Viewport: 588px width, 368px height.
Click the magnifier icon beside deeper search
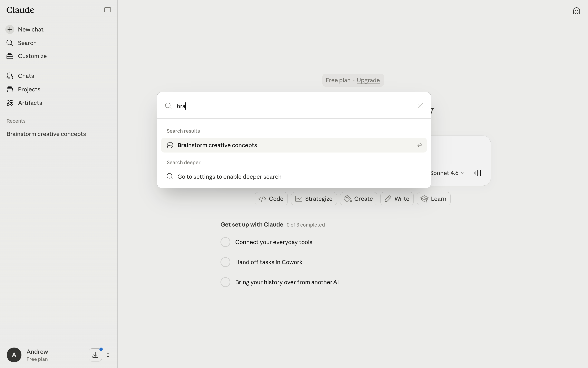pos(170,176)
